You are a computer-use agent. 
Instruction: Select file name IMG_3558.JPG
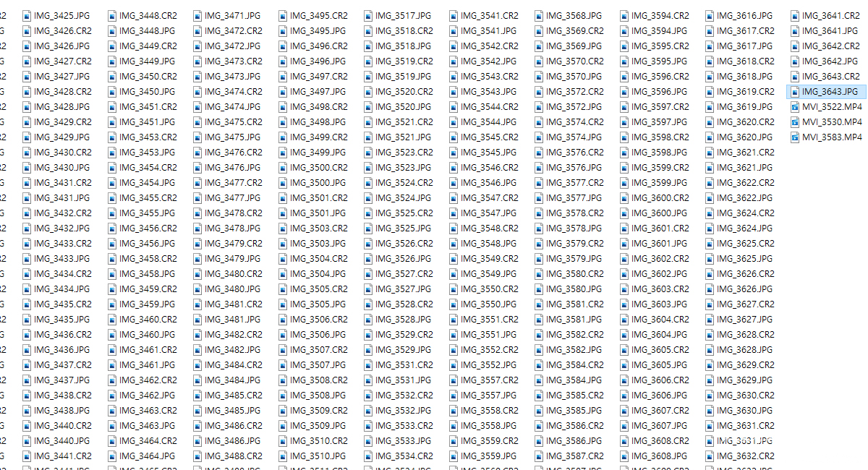pos(489,425)
